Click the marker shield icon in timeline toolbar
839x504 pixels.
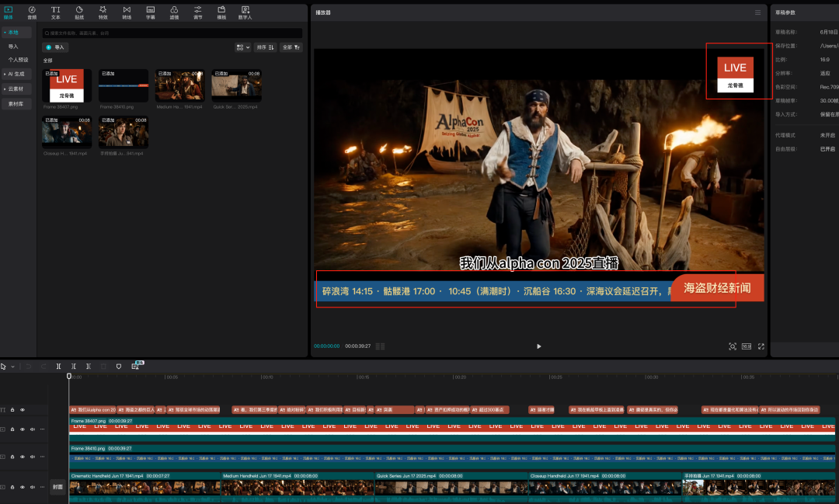pyautogui.click(x=119, y=366)
